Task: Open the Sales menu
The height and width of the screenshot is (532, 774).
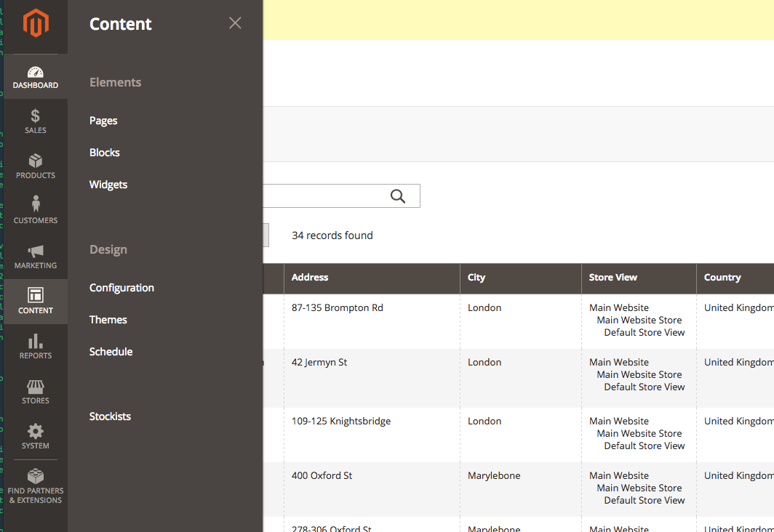Action: tap(36, 122)
